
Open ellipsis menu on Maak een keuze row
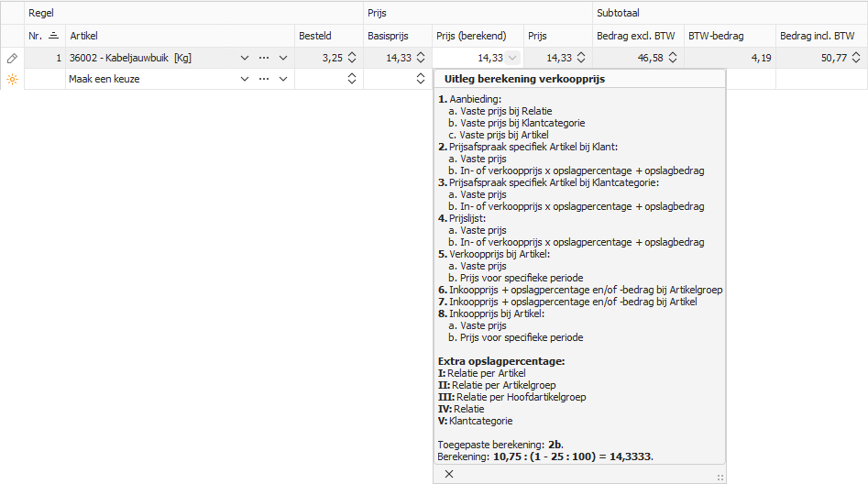click(x=264, y=79)
